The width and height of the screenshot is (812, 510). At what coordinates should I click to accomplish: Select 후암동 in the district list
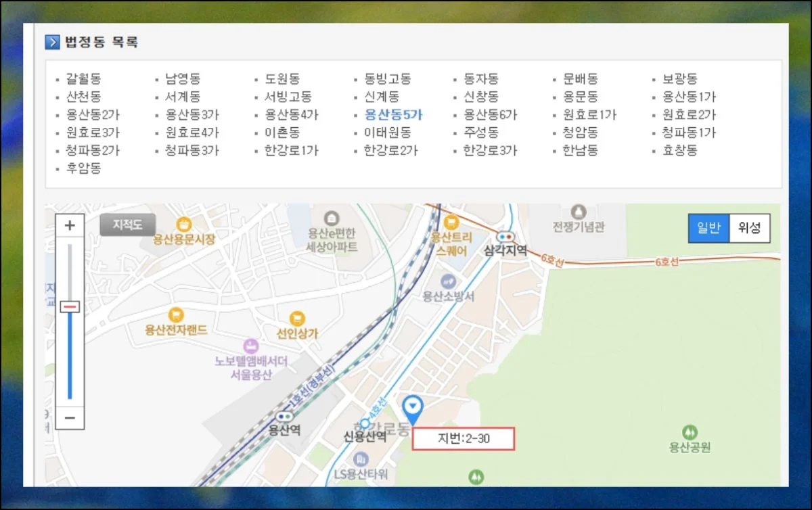(84, 168)
